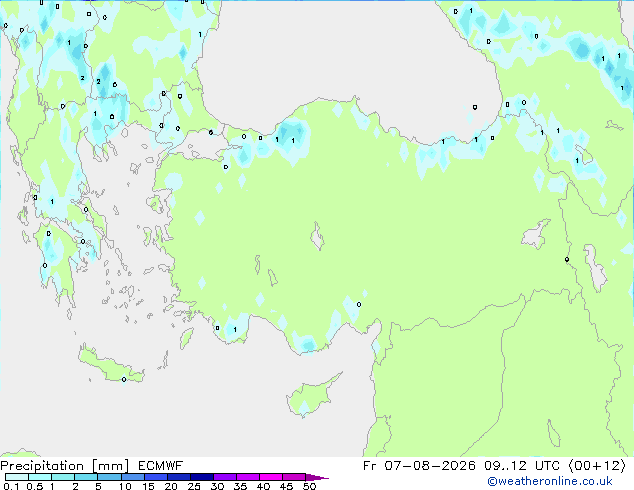Click the legend value '10'
This screenshot has height=490, width=634.
pos(125,486)
